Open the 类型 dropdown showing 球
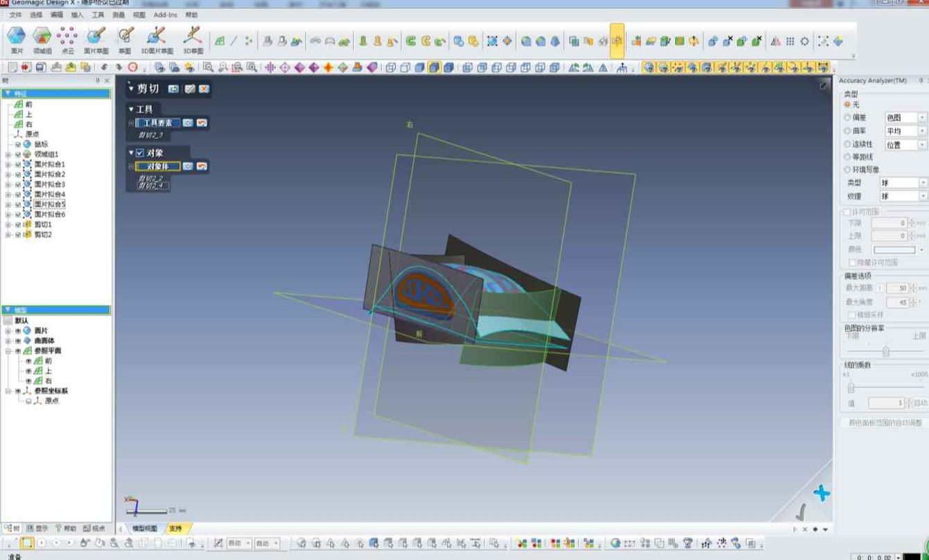 [903, 183]
